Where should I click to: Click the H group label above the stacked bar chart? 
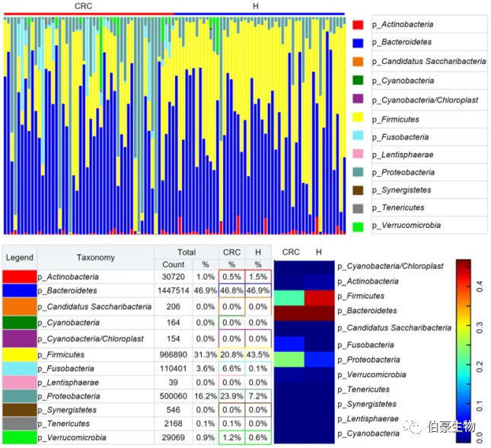click(255, 6)
